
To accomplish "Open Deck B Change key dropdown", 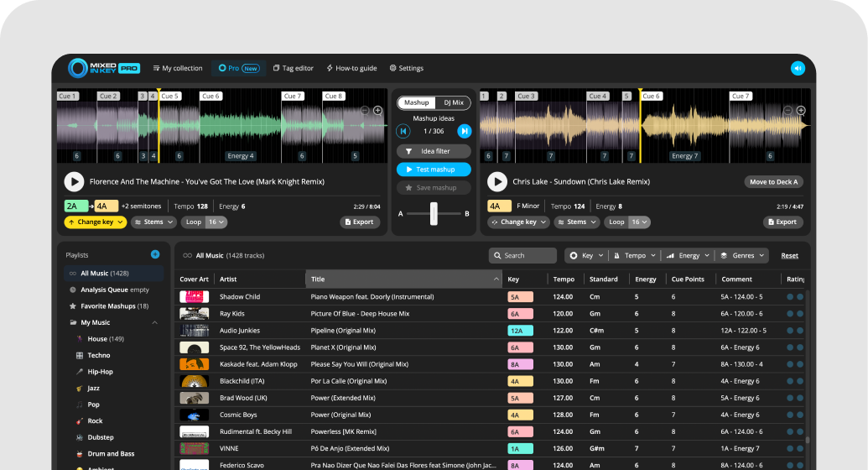I will click(x=518, y=222).
